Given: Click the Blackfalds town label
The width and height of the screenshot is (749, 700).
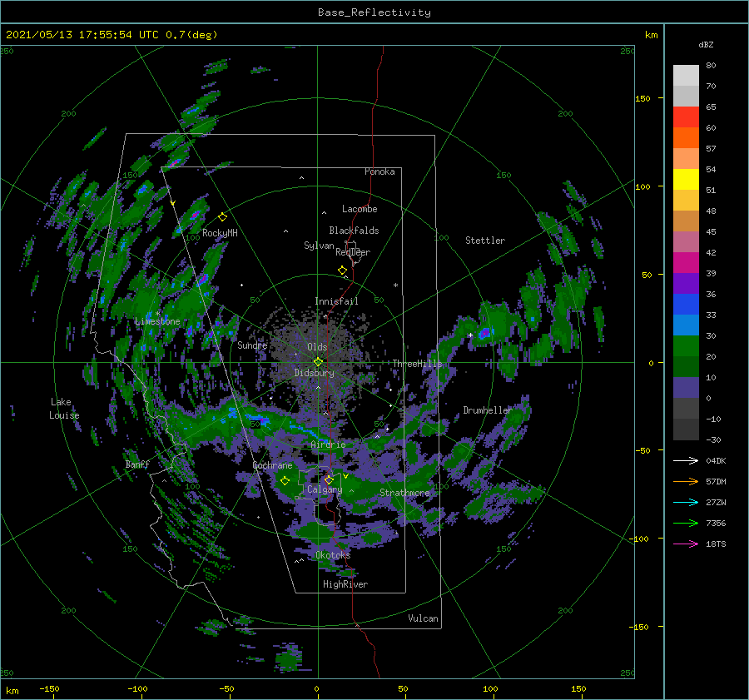Looking at the screenshot, I should (354, 231).
